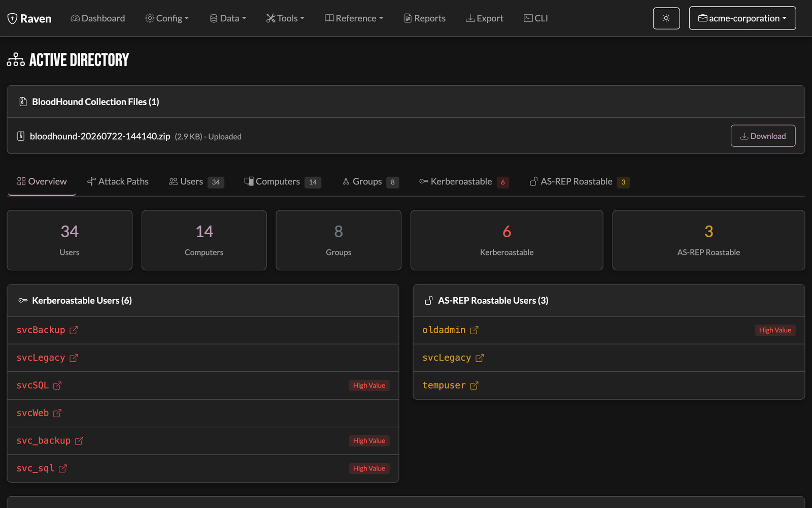Image resolution: width=812 pixels, height=508 pixels.
Task: Click the 8 Groups stat card
Action: click(x=339, y=240)
